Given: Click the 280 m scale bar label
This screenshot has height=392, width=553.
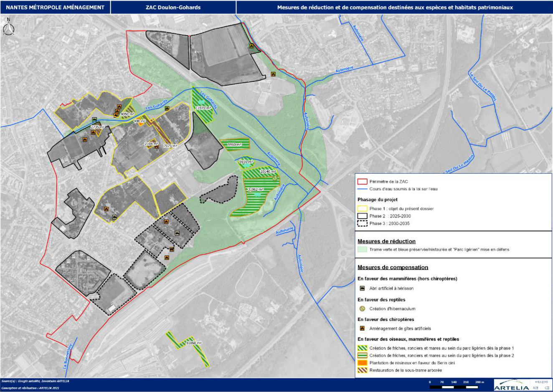Looking at the screenshot, I should (479, 382).
